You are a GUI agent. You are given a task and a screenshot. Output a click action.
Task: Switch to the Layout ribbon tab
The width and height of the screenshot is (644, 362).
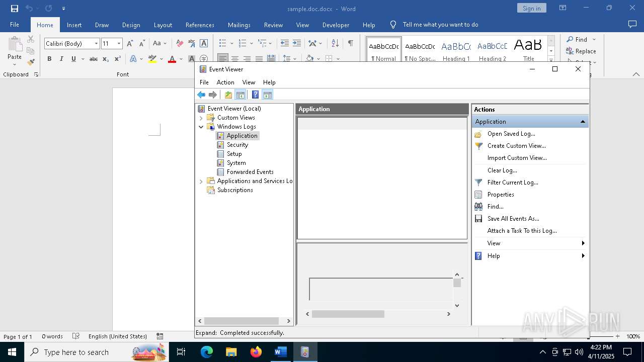click(x=163, y=25)
